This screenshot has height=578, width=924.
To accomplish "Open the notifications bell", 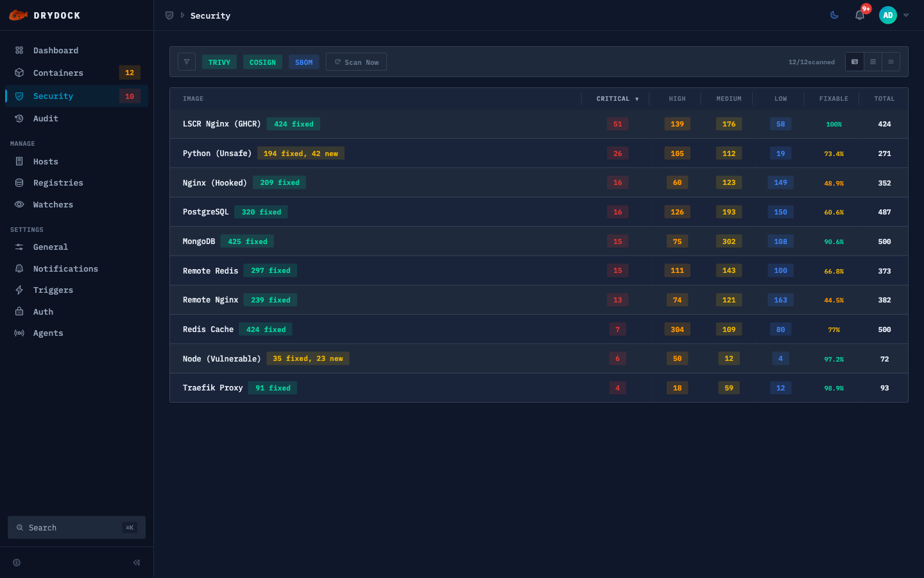I will click(x=860, y=15).
